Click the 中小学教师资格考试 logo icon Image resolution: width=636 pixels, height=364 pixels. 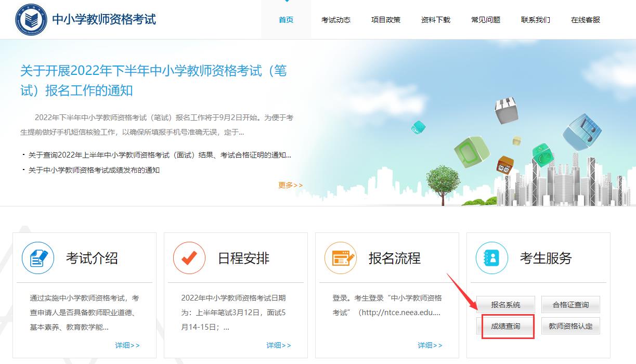[x=32, y=19]
